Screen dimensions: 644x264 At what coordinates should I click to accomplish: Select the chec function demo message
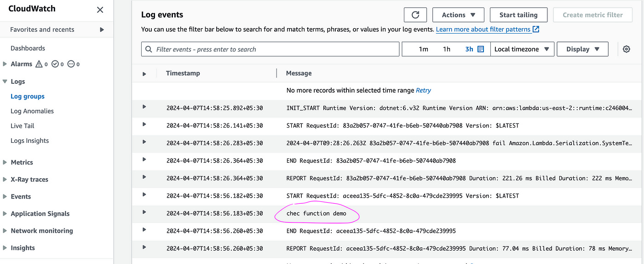316,213
